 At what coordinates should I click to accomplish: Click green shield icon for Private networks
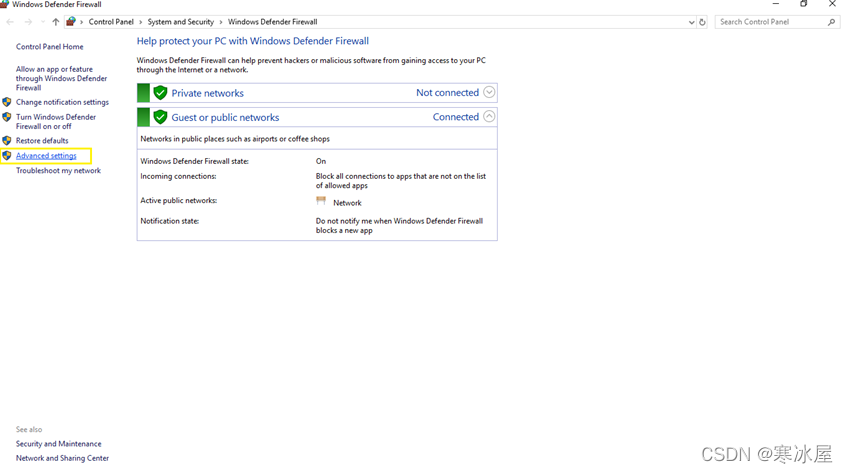pyautogui.click(x=160, y=93)
